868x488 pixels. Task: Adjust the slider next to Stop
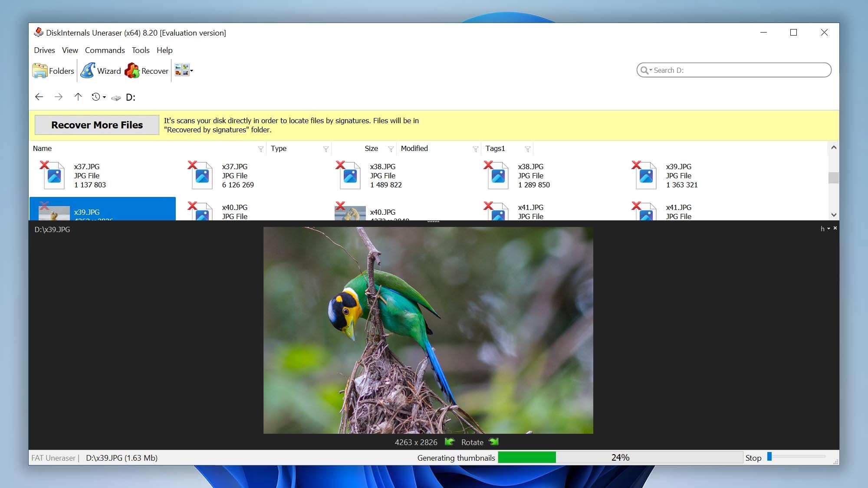point(769,456)
